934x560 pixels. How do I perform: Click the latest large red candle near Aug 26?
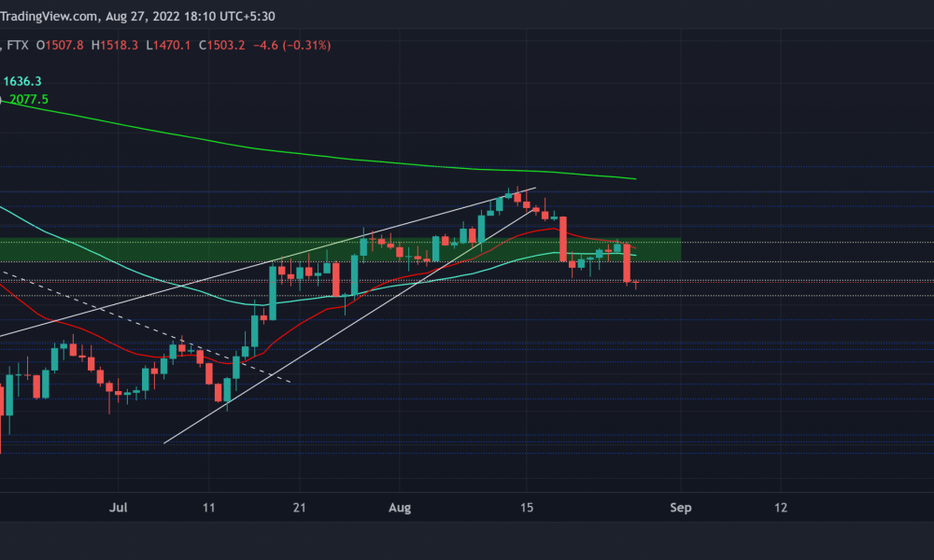pos(627,263)
